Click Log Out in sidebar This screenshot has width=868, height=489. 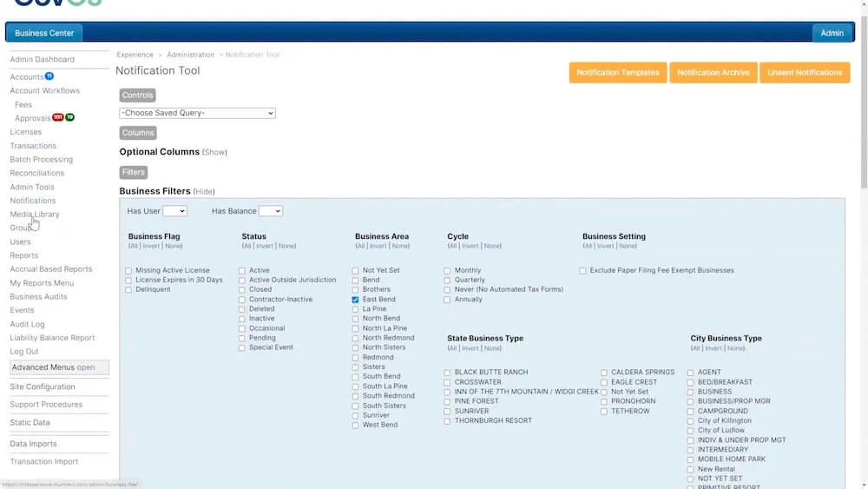[24, 352]
